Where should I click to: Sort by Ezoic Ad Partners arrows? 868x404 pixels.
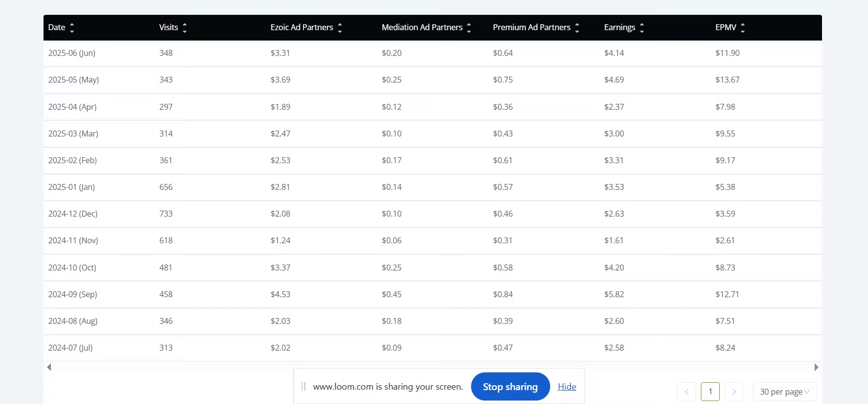click(340, 28)
